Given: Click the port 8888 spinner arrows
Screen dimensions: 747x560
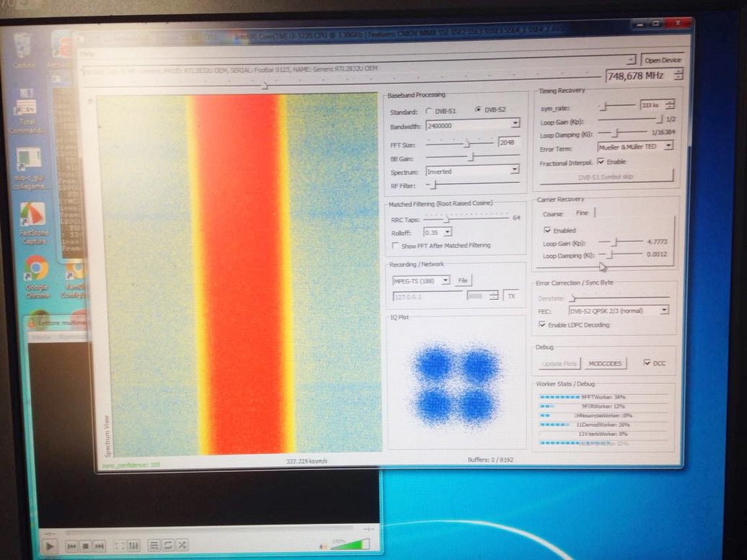Looking at the screenshot, I should tap(493, 295).
